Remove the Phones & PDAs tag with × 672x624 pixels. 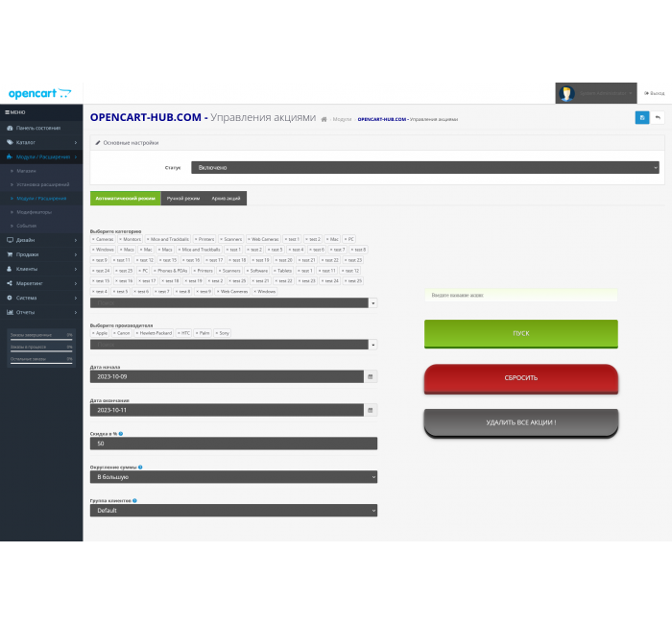click(155, 271)
